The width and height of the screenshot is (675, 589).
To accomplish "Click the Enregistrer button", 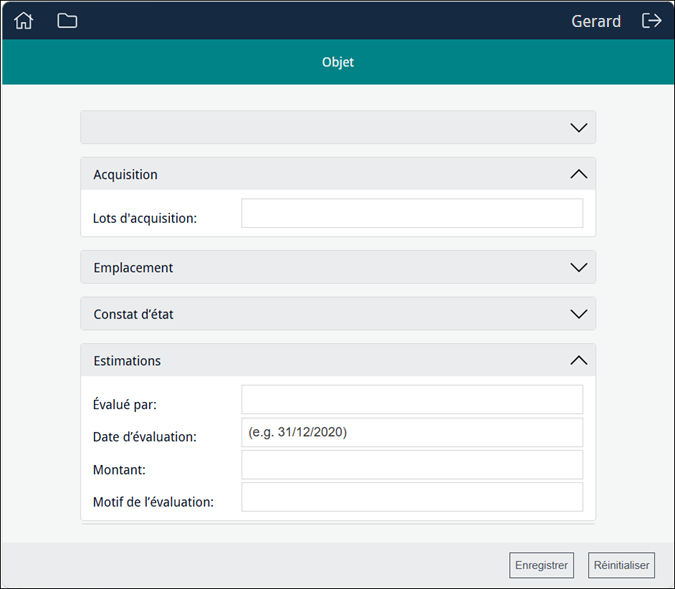I will 541,565.
